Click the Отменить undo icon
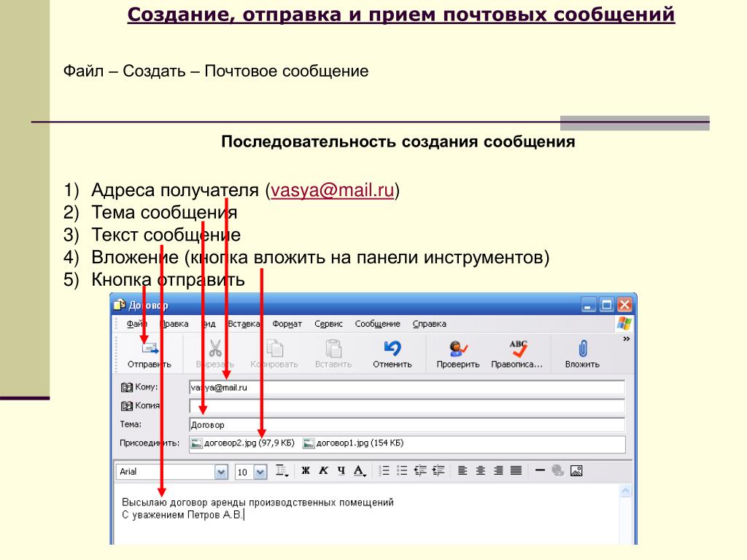This screenshot has width=747, height=560. 392,348
